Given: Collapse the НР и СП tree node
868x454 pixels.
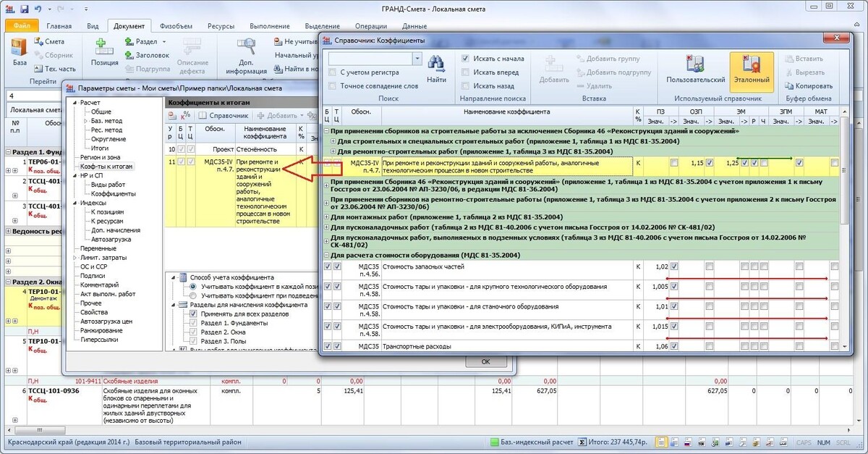Looking at the screenshot, I should click(75, 175).
